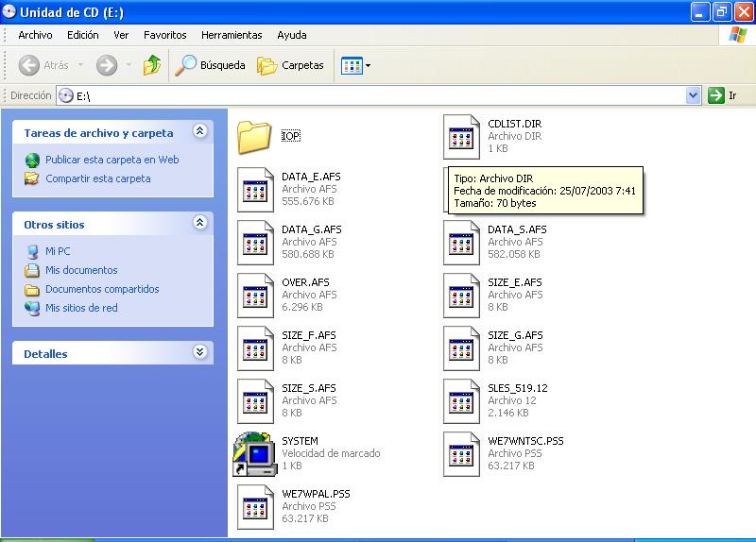Select the CDLIST.DIR file icon

pos(461,137)
